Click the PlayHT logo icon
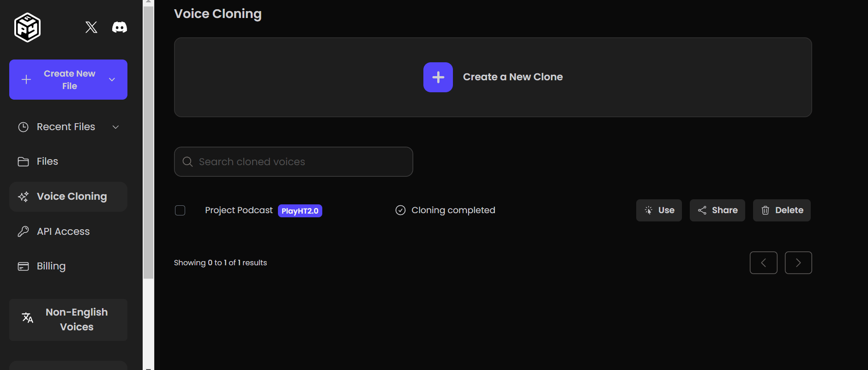This screenshot has width=868, height=370. click(x=28, y=28)
